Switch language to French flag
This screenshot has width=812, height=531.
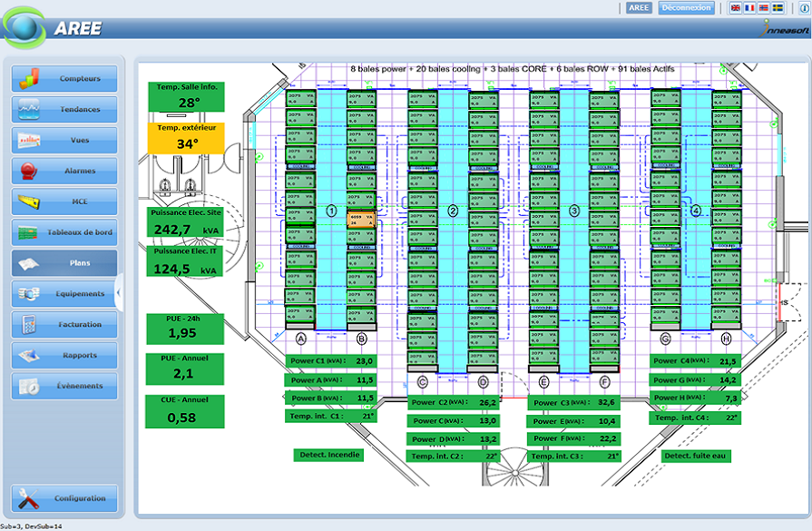click(749, 8)
